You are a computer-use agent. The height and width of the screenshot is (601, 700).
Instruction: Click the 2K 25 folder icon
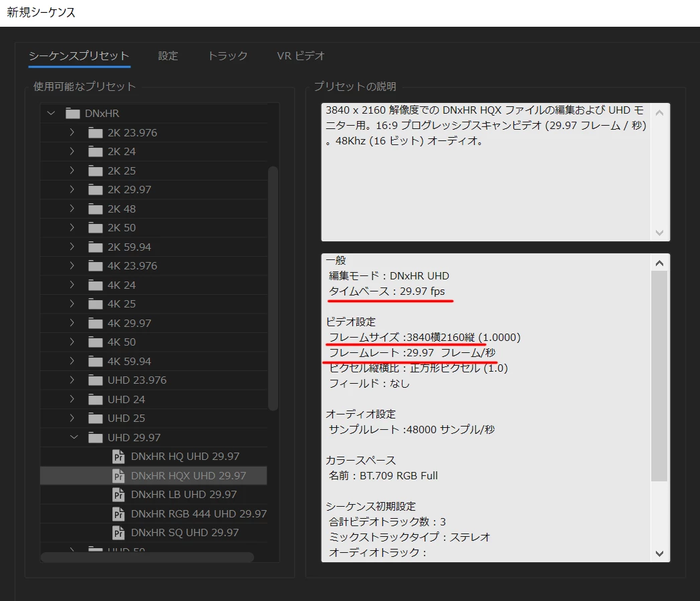[x=96, y=170]
